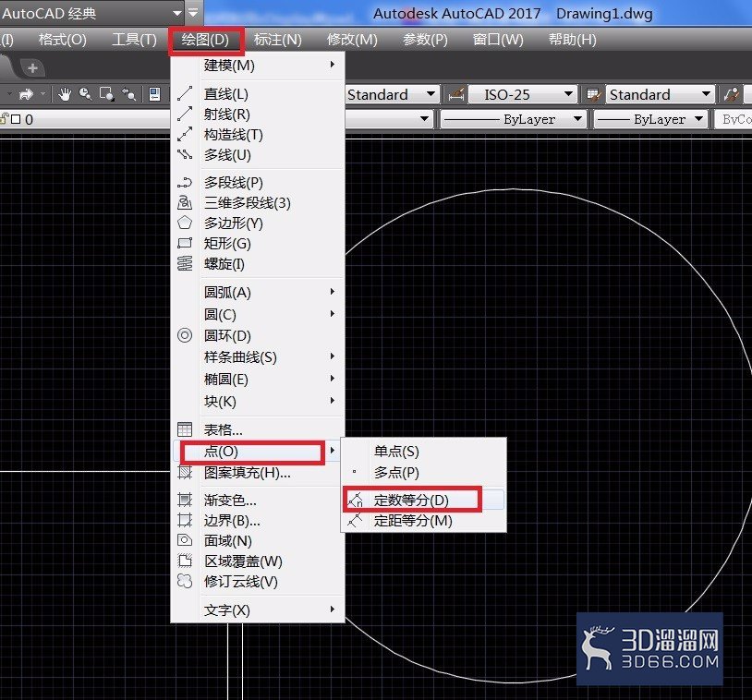Screen dimensions: 752x700
Task: Click the new drawing tab plus button
Action: pyautogui.click(x=32, y=68)
